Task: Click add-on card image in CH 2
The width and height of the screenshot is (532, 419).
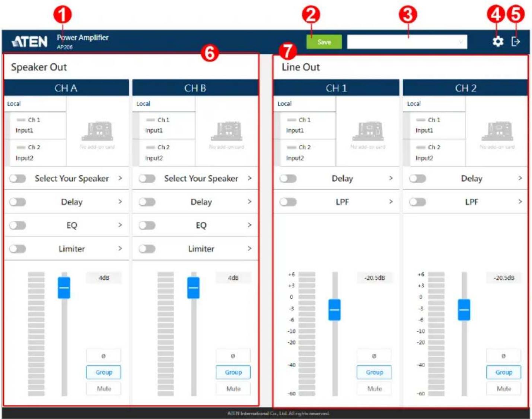Action: point(497,131)
